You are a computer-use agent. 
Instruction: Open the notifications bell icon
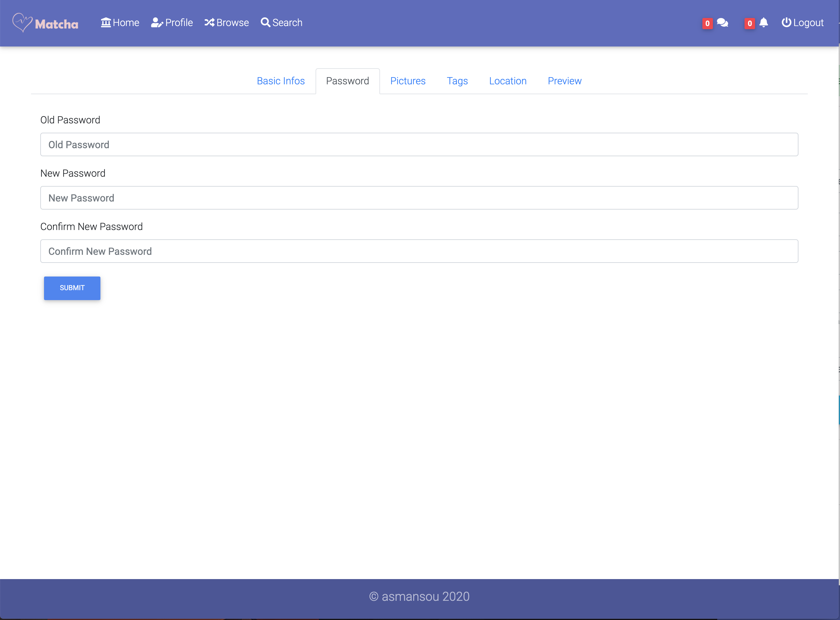pos(763,23)
